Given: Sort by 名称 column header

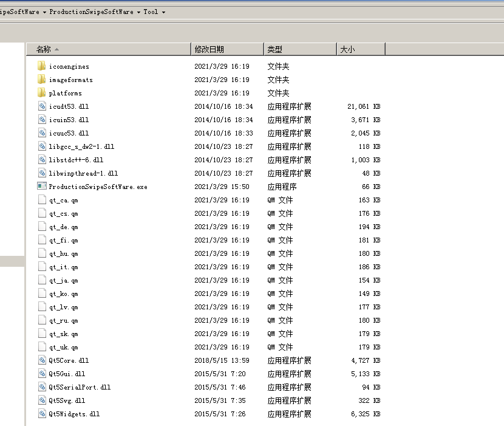Looking at the screenshot, I should 109,49.
